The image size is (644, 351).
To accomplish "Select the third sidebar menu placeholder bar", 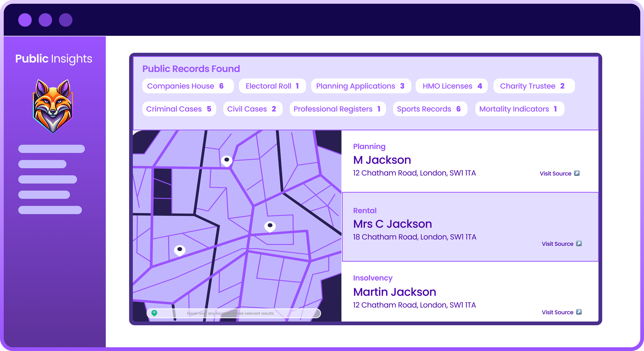I will pos(48,179).
